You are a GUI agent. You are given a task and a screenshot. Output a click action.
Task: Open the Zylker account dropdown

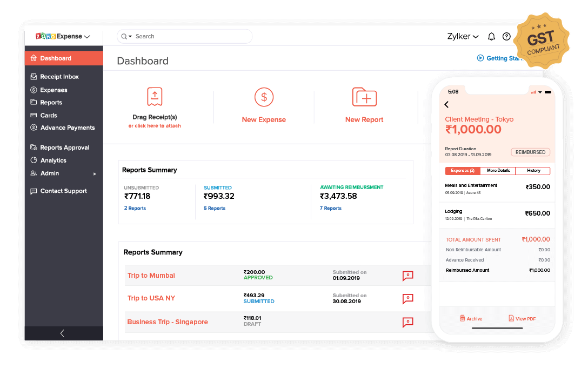[462, 36]
